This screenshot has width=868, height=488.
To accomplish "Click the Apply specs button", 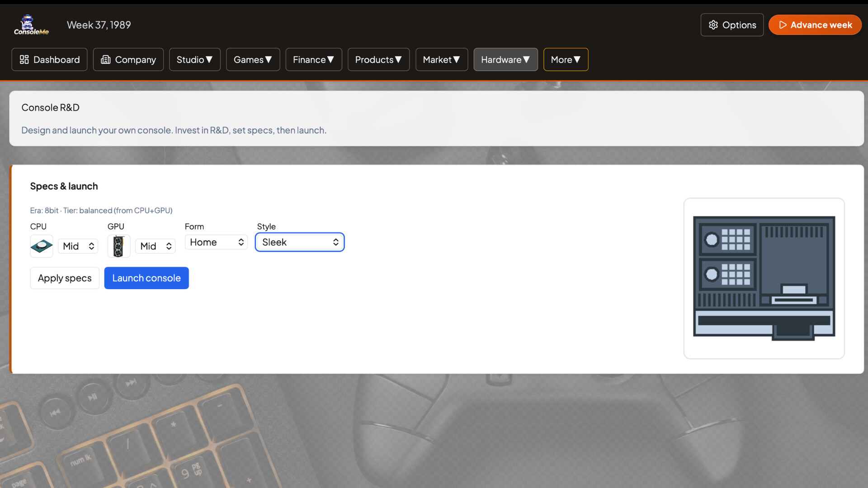I will point(64,278).
